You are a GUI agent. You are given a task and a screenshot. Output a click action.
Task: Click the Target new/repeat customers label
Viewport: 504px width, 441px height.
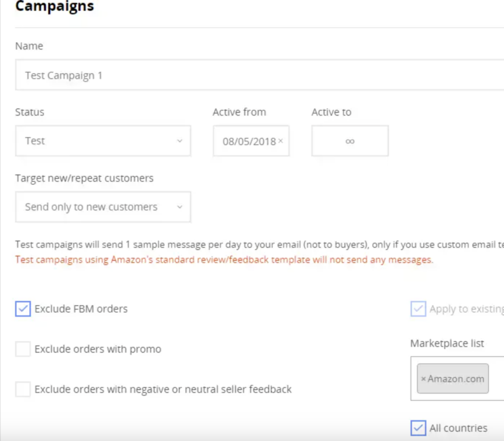[84, 178]
